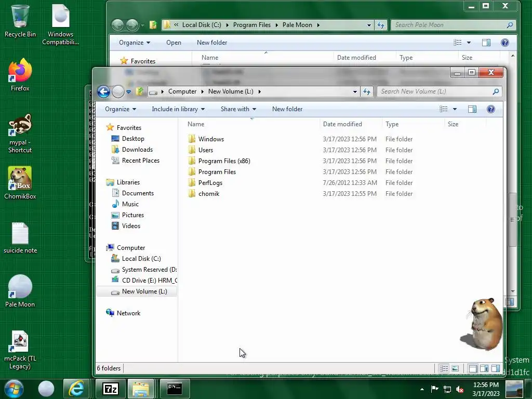Switch to the Windows Explorer taskbar button
532x399 pixels.
click(141, 389)
